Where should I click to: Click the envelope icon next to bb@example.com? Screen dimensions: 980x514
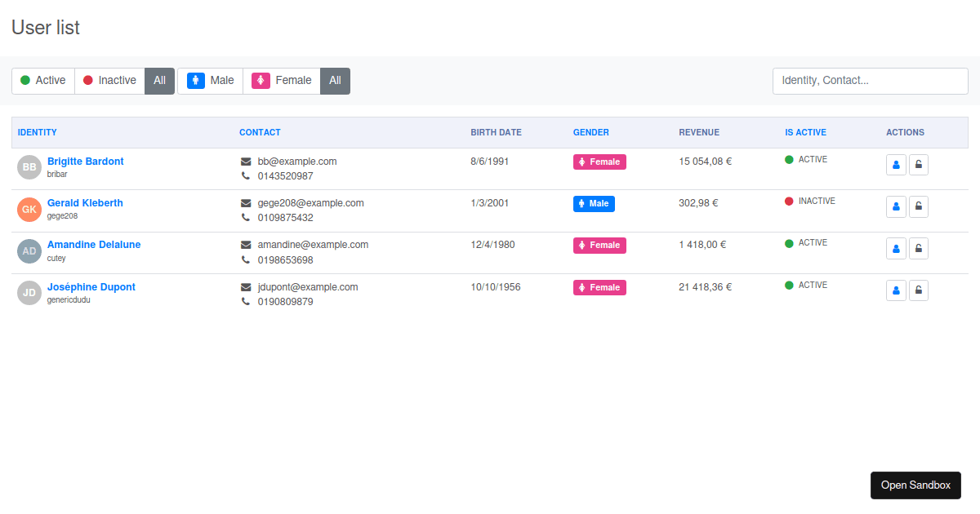pyautogui.click(x=244, y=161)
